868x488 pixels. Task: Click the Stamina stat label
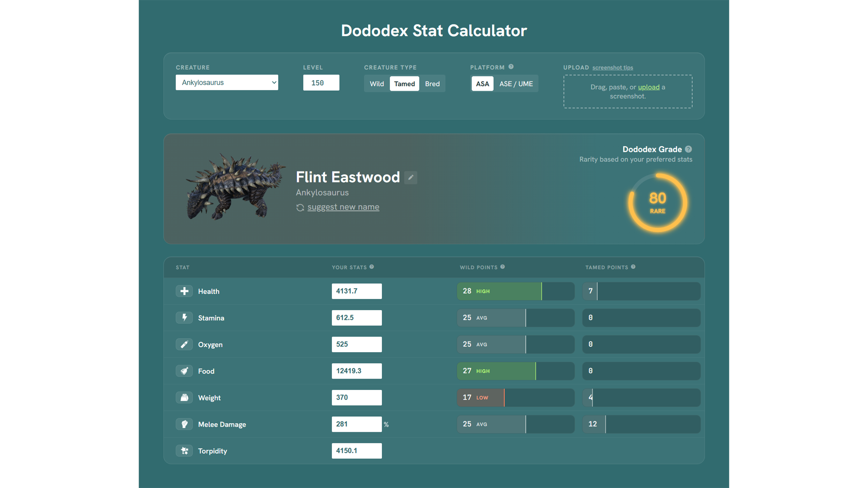[x=211, y=318]
